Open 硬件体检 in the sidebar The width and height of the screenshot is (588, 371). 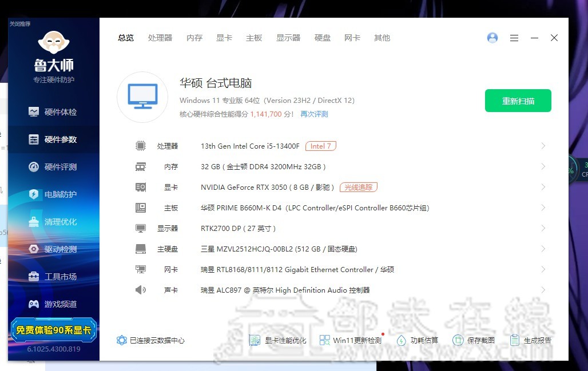(x=53, y=112)
